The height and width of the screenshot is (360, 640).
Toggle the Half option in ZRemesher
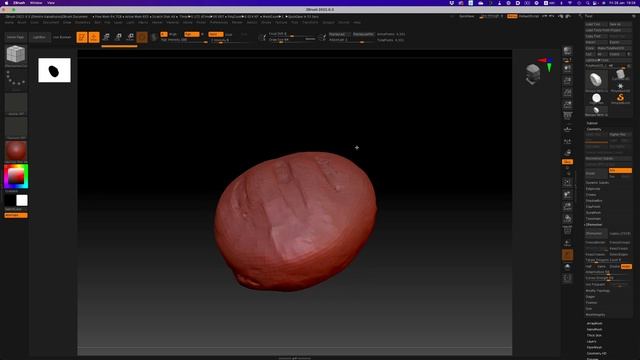click(x=589, y=267)
